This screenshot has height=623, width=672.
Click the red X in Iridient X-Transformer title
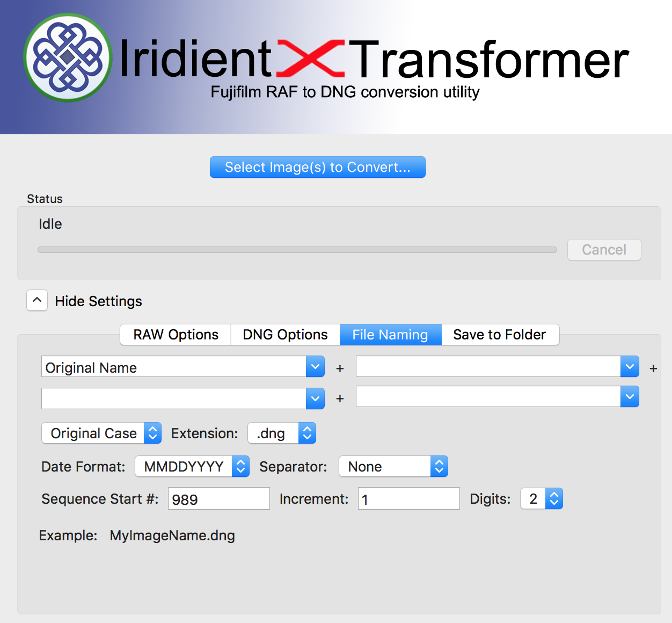310,57
